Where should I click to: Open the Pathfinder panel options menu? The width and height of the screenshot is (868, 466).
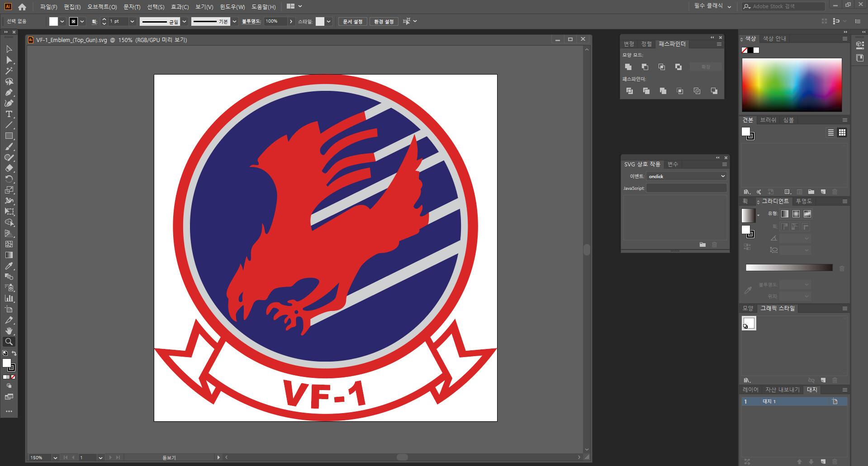coord(719,44)
